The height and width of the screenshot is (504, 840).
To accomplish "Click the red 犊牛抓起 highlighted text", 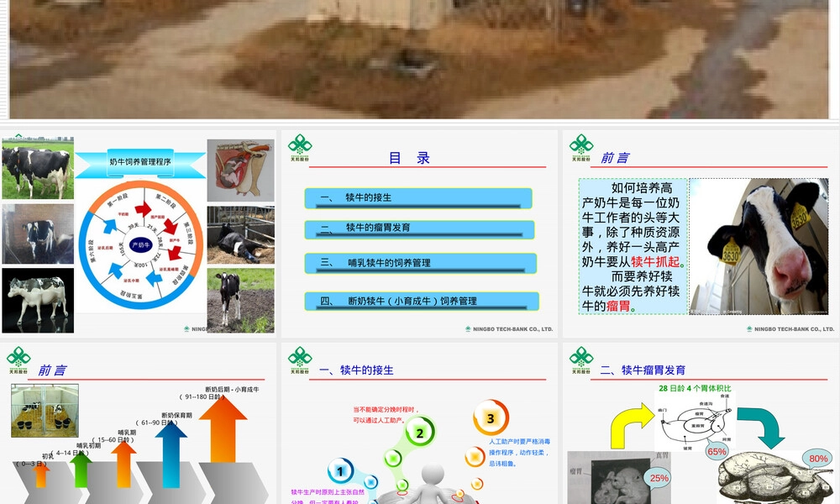I will [x=655, y=262].
